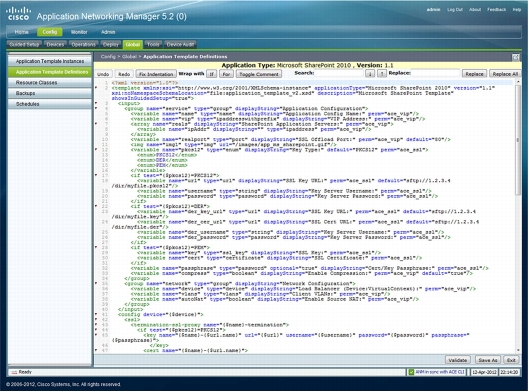This screenshot has height=392, width=529.
Task: Click the editor vertical scrollbar thumb
Action: point(518,140)
